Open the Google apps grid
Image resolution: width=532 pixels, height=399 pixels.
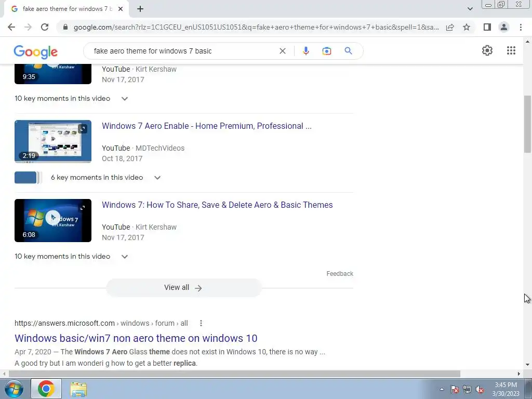pos(511,50)
